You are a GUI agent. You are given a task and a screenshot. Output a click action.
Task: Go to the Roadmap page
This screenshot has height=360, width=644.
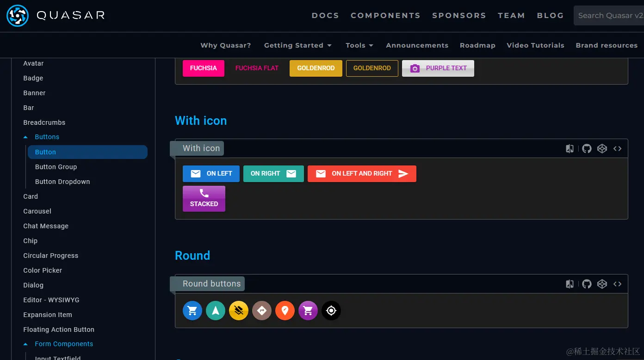[477, 45]
